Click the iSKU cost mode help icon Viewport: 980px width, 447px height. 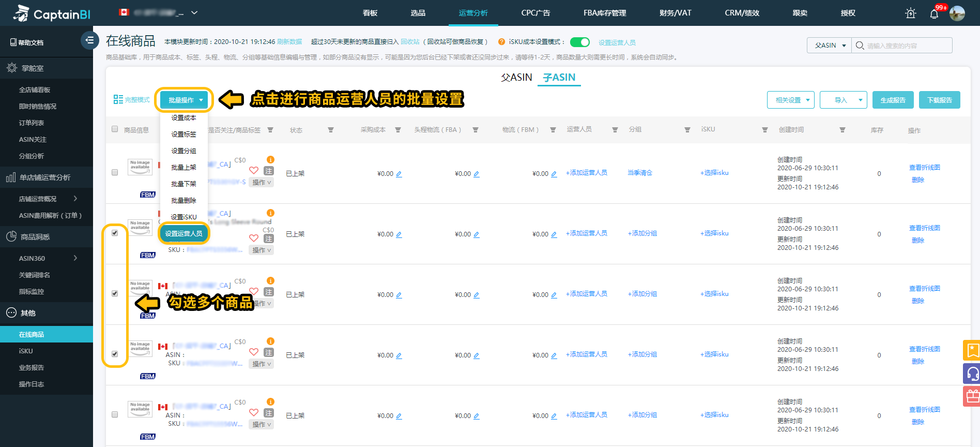pyautogui.click(x=501, y=42)
